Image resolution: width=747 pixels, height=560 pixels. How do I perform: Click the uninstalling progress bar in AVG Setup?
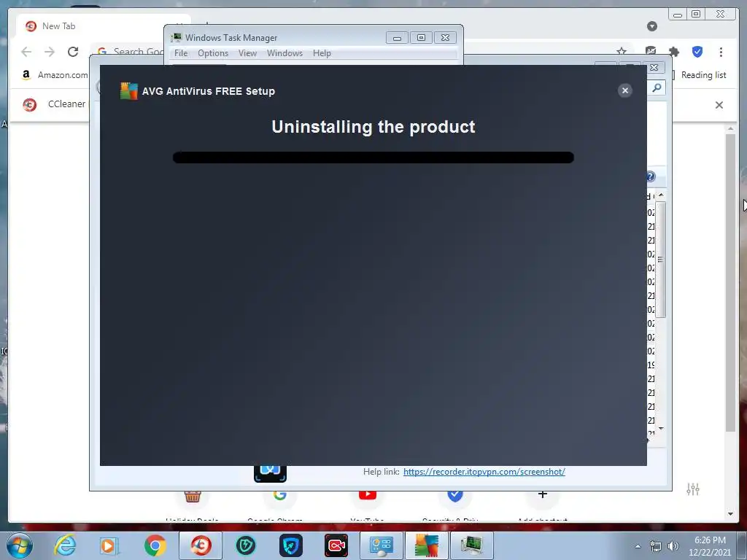(373, 157)
